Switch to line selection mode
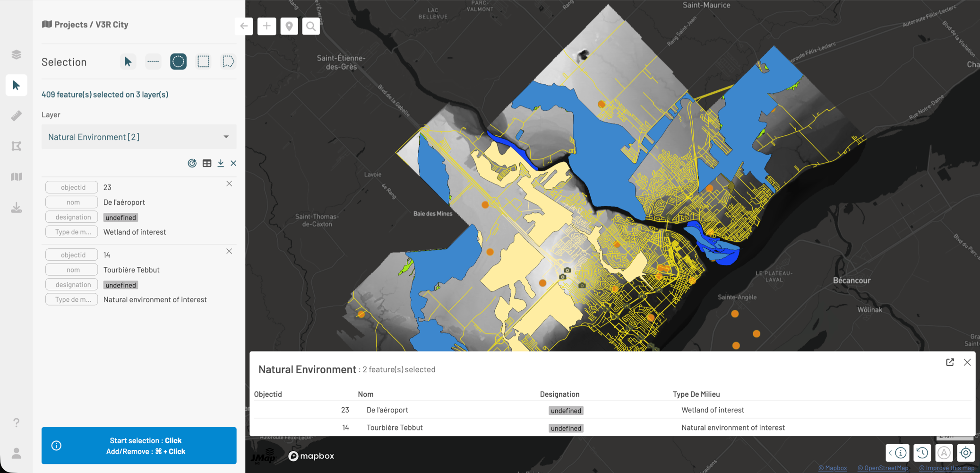Screen dimensions: 980x473 [153, 61]
